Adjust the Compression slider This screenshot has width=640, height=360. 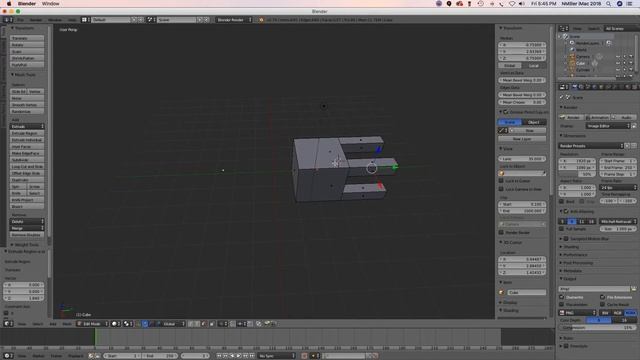pos(597,327)
